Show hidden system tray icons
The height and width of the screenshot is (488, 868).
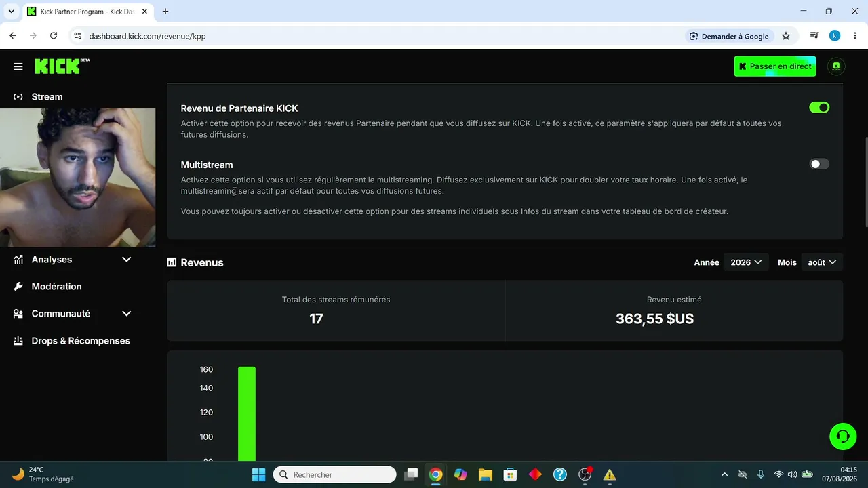(x=724, y=474)
